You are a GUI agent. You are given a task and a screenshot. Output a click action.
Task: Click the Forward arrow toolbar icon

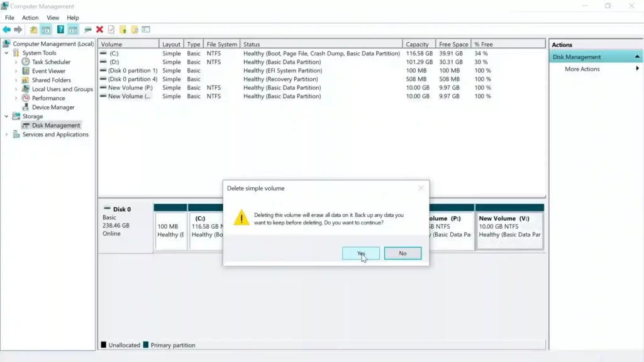(x=18, y=30)
